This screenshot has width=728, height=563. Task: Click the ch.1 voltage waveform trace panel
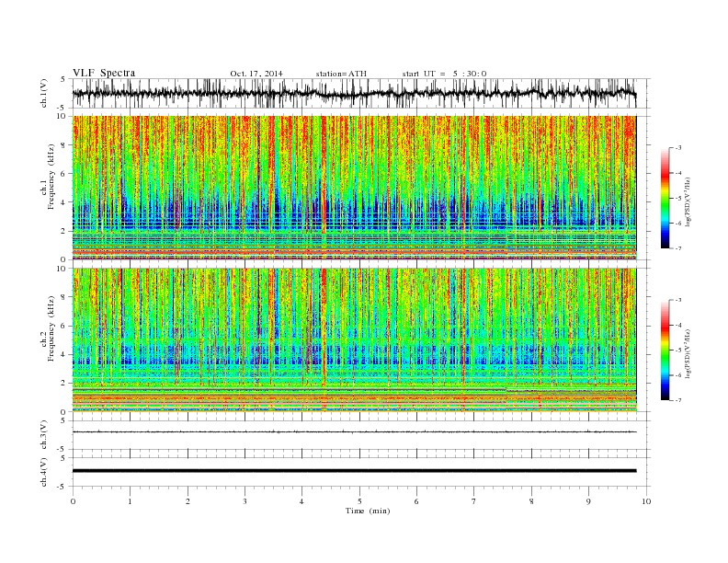click(x=361, y=93)
